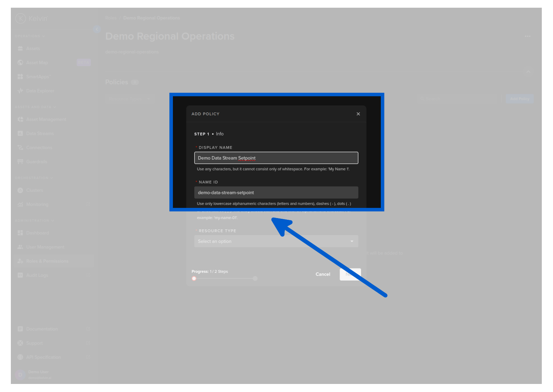Open Clusters under Orchestration

pyautogui.click(x=34, y=190)
